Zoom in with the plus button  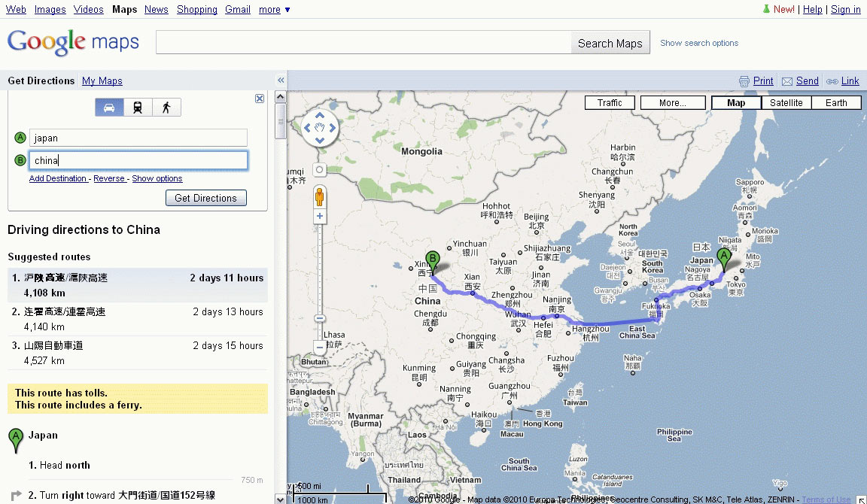click(320, 217)
